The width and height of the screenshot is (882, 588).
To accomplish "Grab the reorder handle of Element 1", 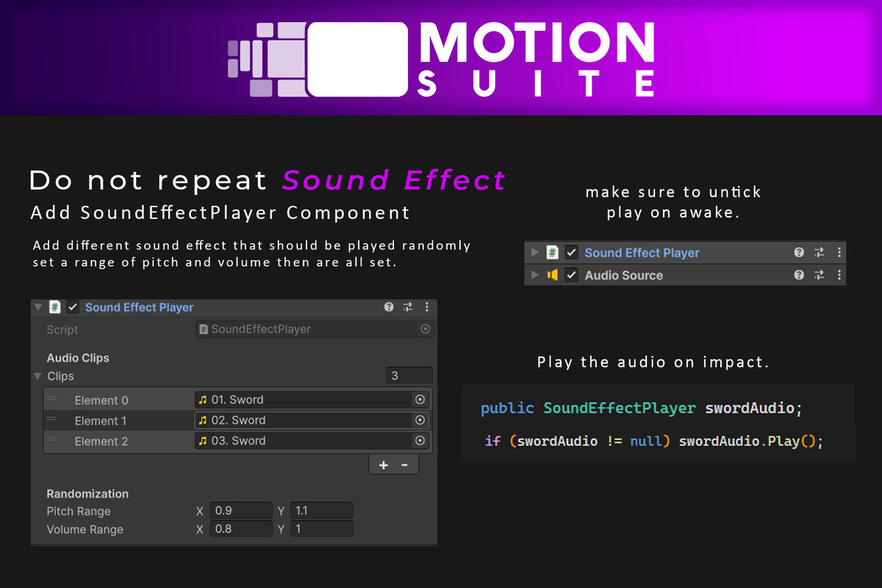I will (52, 419).
